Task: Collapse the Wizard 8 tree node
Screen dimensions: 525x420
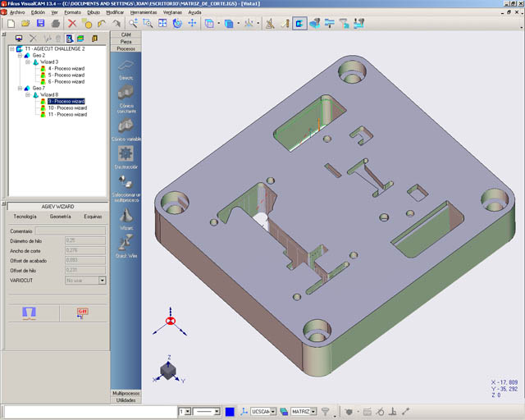Action: pyautogui.click(x=27, y=94)
